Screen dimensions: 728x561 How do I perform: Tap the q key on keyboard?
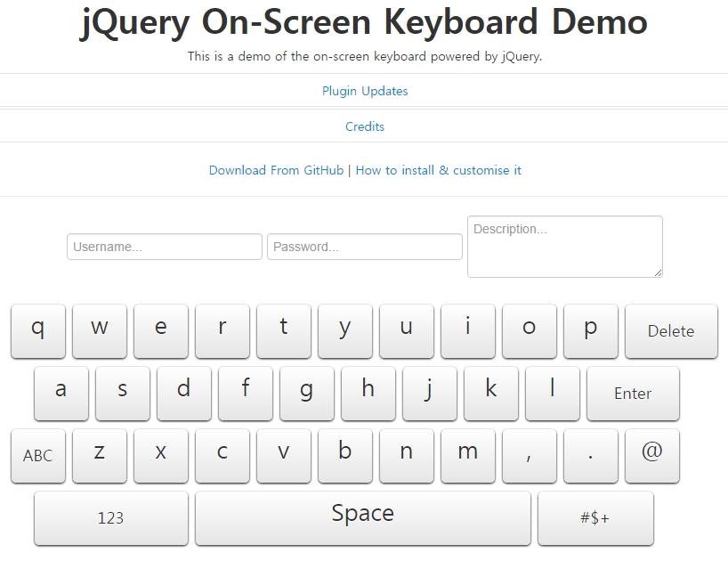[x=38, y=331]
